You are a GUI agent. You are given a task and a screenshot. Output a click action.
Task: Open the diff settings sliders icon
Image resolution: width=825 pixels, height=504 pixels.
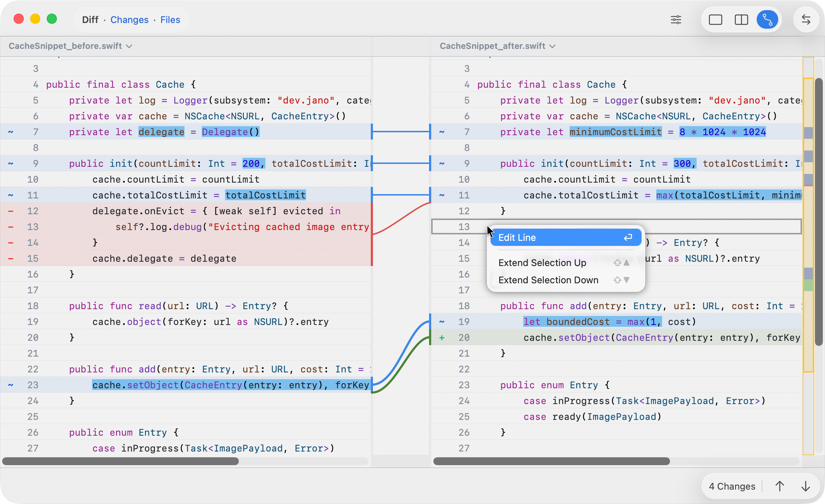(x=676, y=20)
